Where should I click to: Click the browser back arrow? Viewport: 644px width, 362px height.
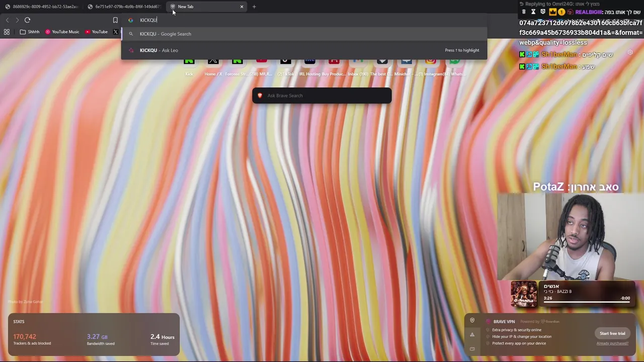click(x=7, y=20)
